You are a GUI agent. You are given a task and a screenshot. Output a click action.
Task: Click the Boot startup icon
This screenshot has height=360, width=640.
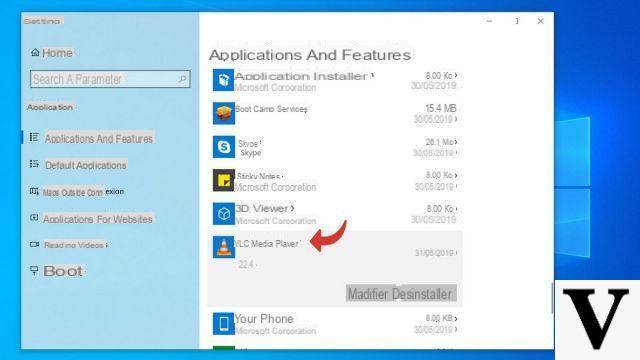(34, 270)
